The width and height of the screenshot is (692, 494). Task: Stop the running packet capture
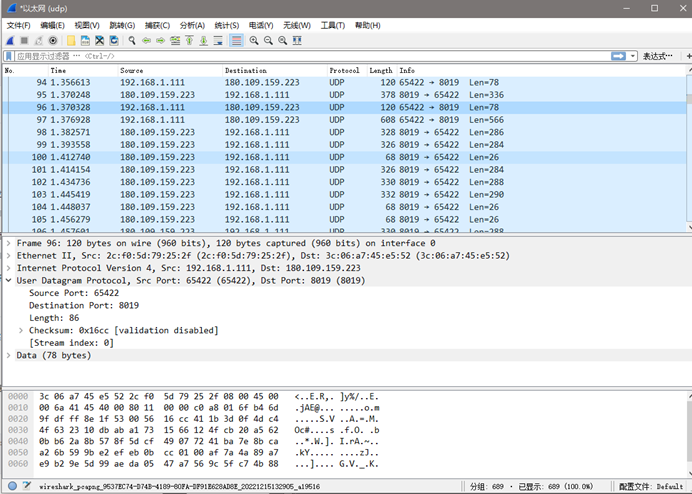[23, 41]
